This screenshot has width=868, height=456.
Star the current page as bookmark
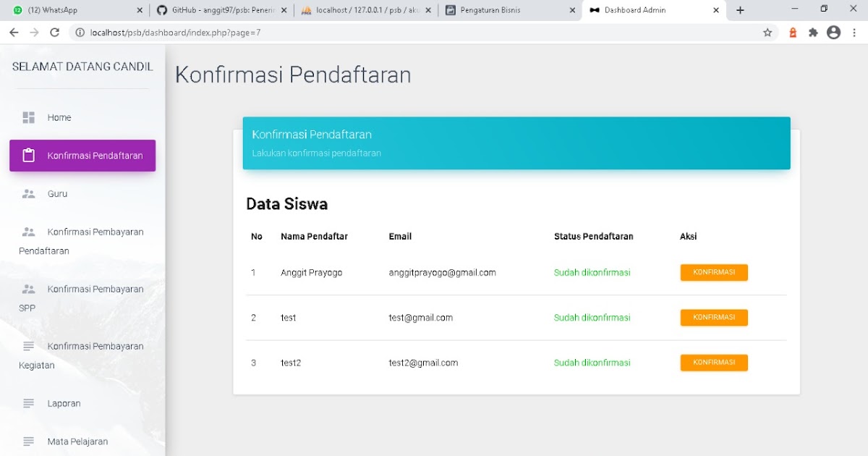pyautogui.click(x=767, y=33)
